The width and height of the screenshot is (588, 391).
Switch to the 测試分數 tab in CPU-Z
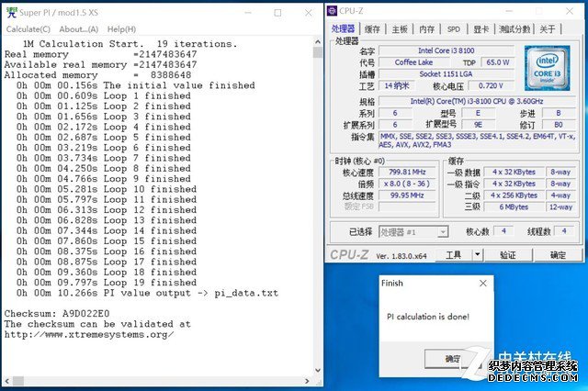click(514, 29)
